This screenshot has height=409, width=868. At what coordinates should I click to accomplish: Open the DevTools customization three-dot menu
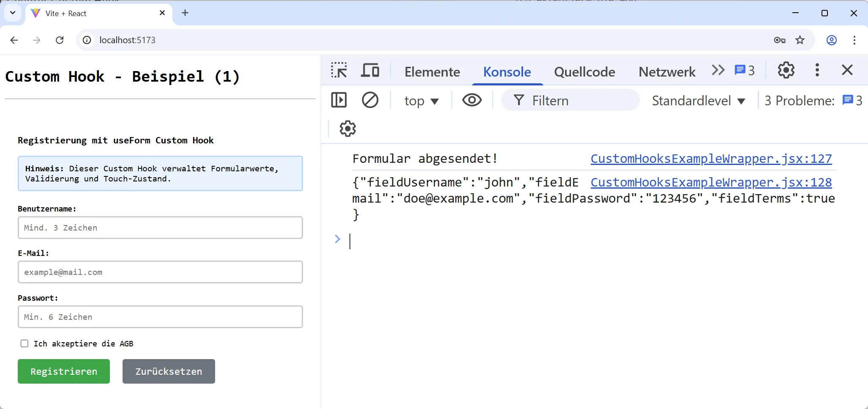click(x=817, y=70)
